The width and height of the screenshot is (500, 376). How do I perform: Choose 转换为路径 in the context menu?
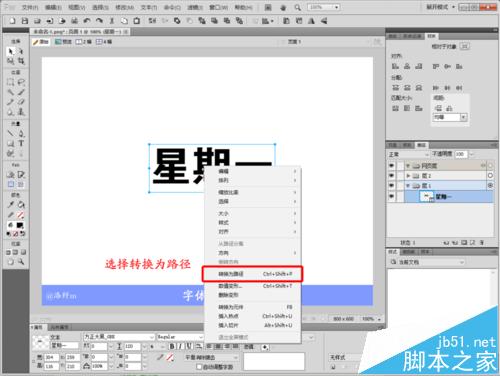point(252,274)
